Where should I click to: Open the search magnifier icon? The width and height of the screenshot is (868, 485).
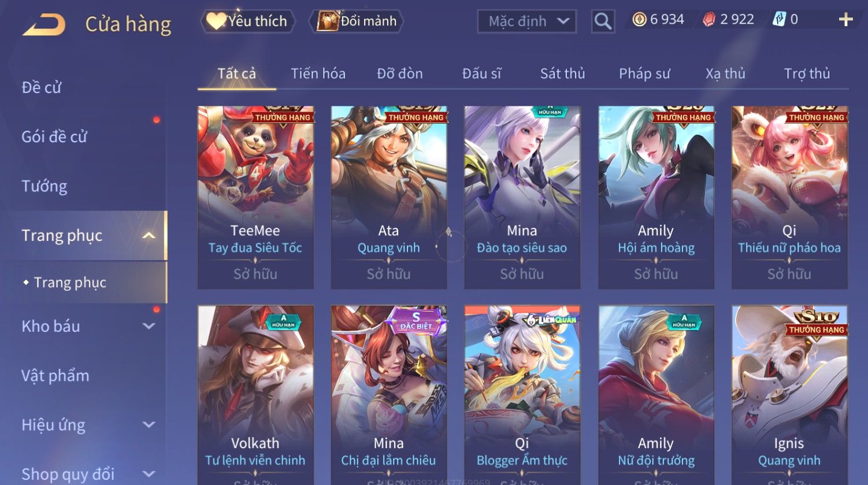tap(603, 21)
